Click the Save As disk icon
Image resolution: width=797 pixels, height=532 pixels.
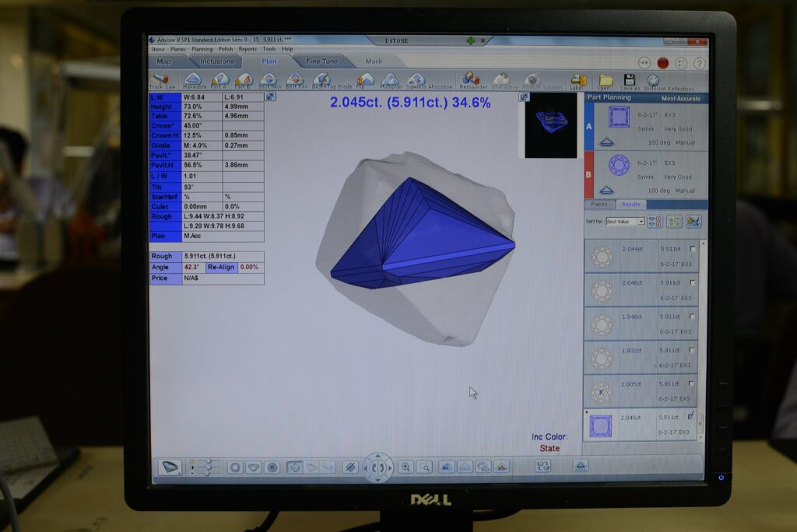[629, 80]
